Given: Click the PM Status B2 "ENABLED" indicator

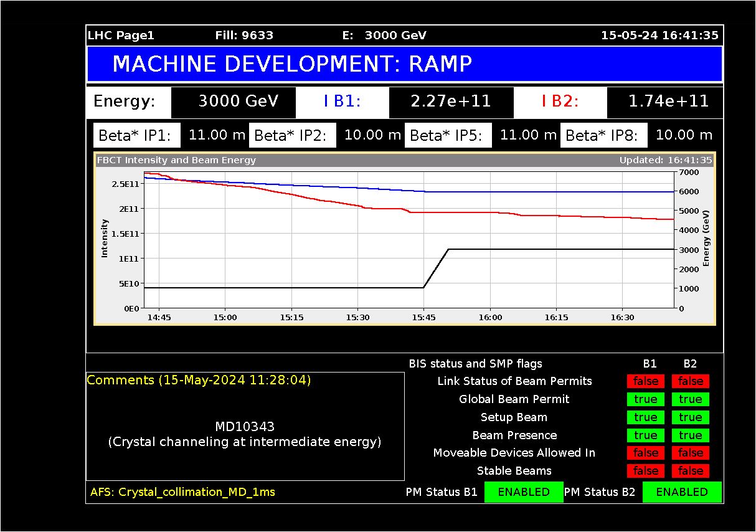Looking at the screenshot, I should tap(682, 492).
